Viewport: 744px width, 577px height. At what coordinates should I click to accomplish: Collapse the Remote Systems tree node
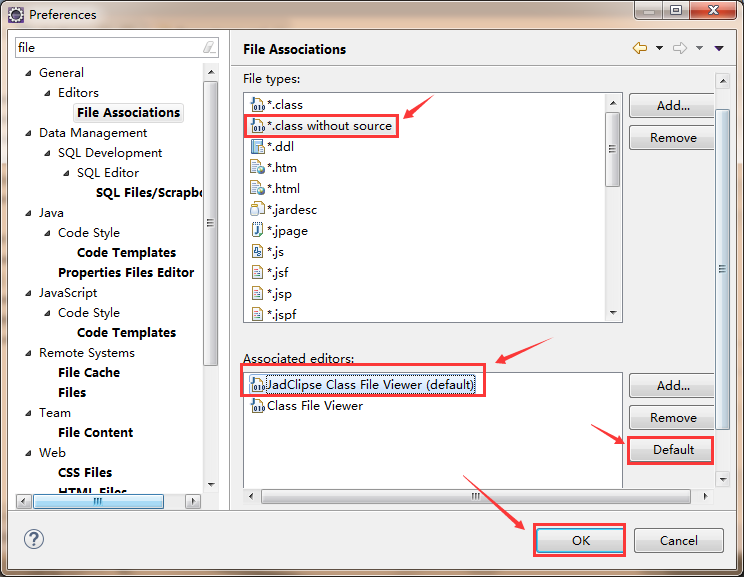[x=28, y=353]
